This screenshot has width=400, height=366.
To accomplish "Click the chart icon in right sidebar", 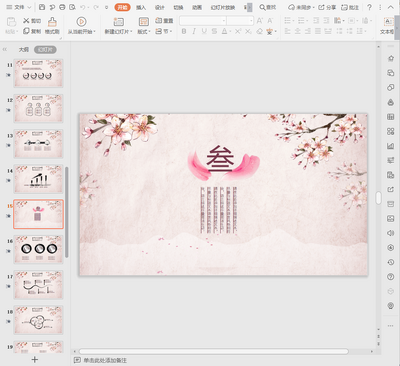I will tap(391, 146).
